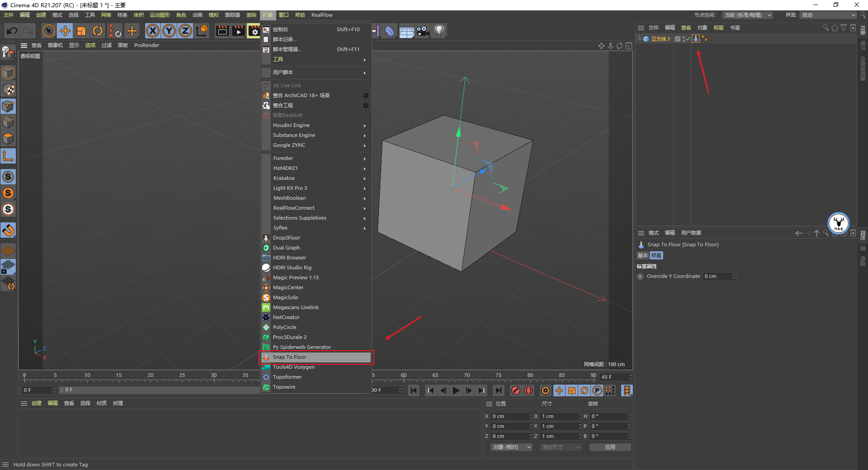Switch to Texture mode checker cube
Image resolution: width=868 pixels, height=470 pixels.
coord(8,89)
